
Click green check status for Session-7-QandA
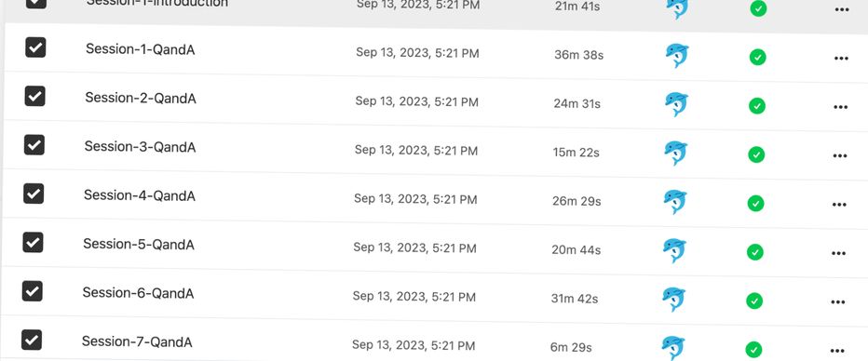pyautogui.click(x=753, y=350)
